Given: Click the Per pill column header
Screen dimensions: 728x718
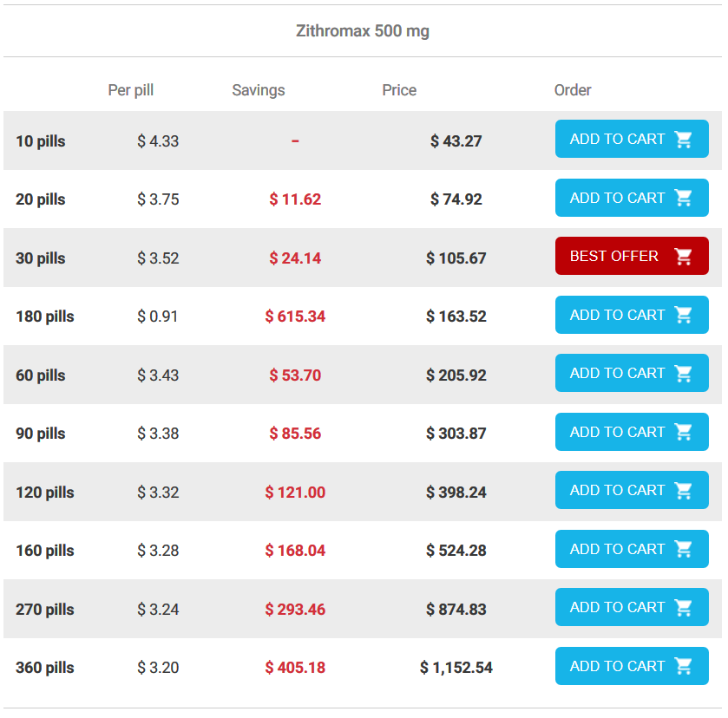Looking at the screenshot, I should click(131, 90).
